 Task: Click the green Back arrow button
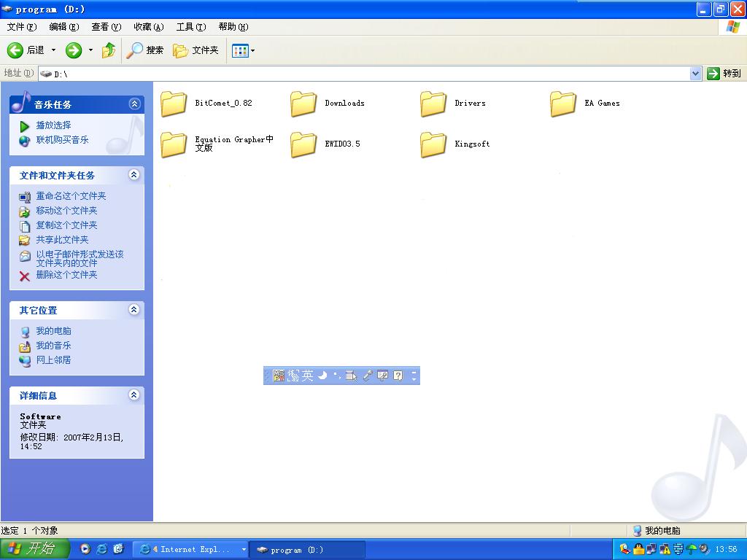tap(15, 50)
